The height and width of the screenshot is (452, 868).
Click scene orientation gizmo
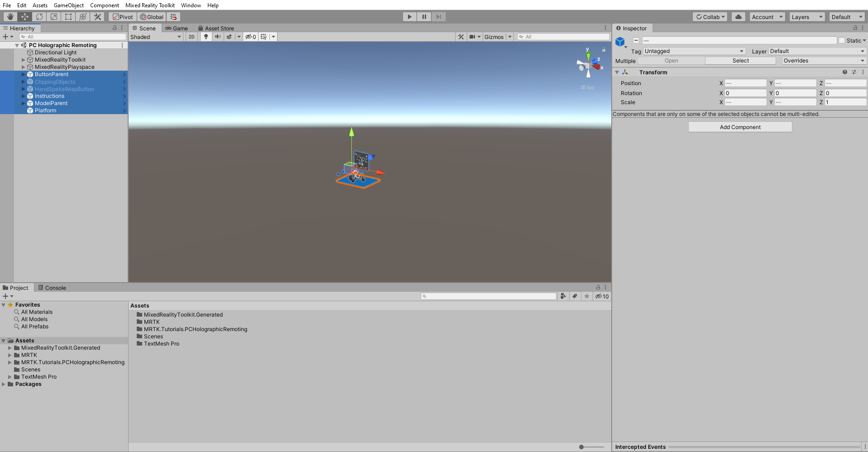tap(588, 66)
